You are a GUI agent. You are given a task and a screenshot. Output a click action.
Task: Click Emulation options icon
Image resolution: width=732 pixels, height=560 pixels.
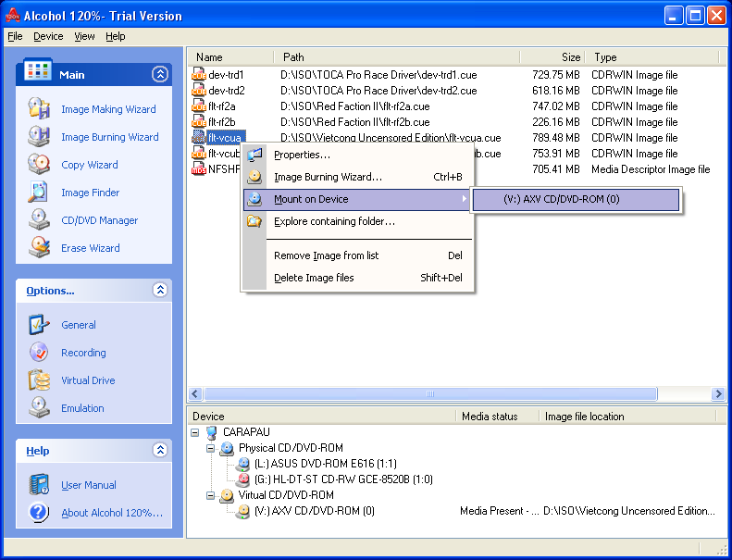coord(39,408)
